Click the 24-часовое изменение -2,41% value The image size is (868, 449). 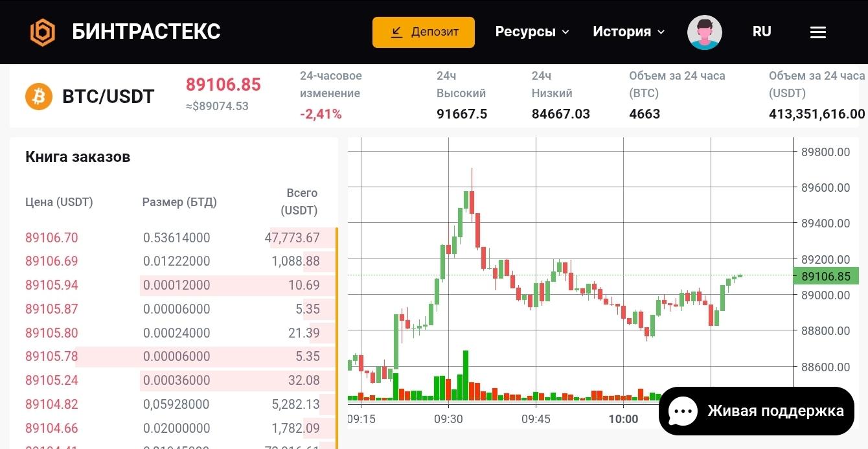click(321, 113)
